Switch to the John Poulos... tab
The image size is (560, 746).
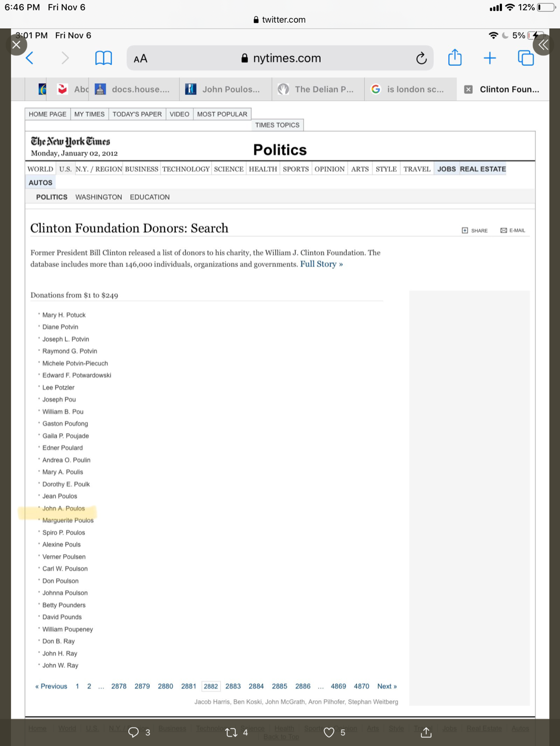tap(225, 89)
